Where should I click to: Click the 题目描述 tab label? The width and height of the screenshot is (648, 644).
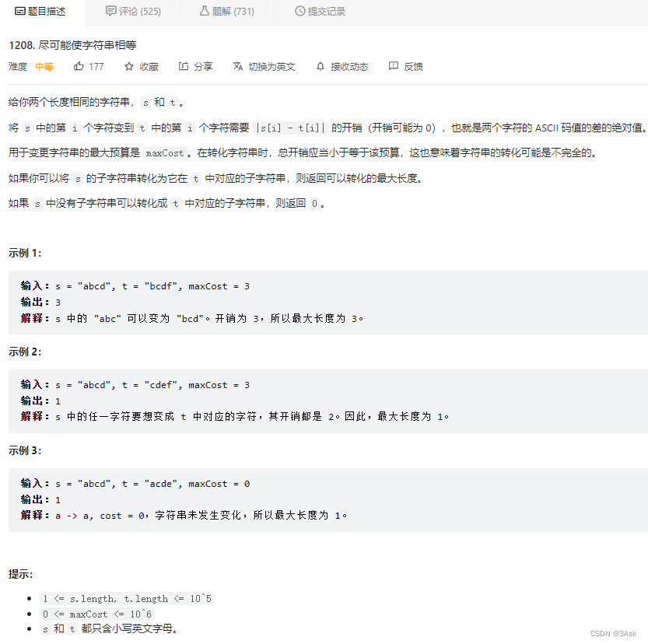(x=45, y=12)
